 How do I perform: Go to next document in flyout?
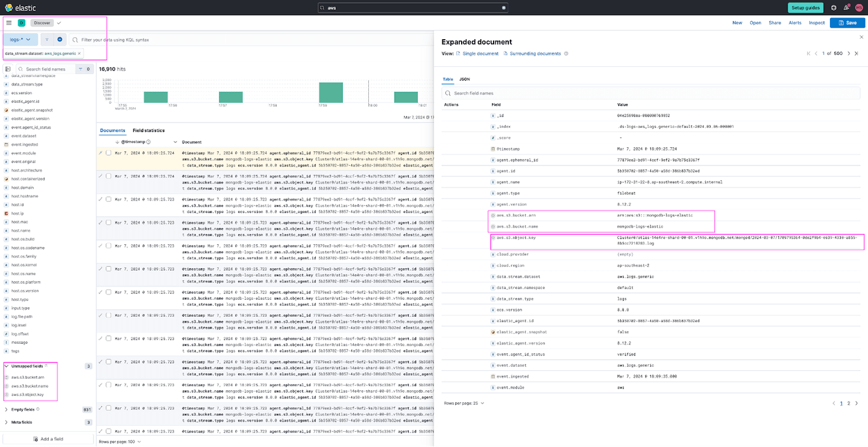coord(849,54)
